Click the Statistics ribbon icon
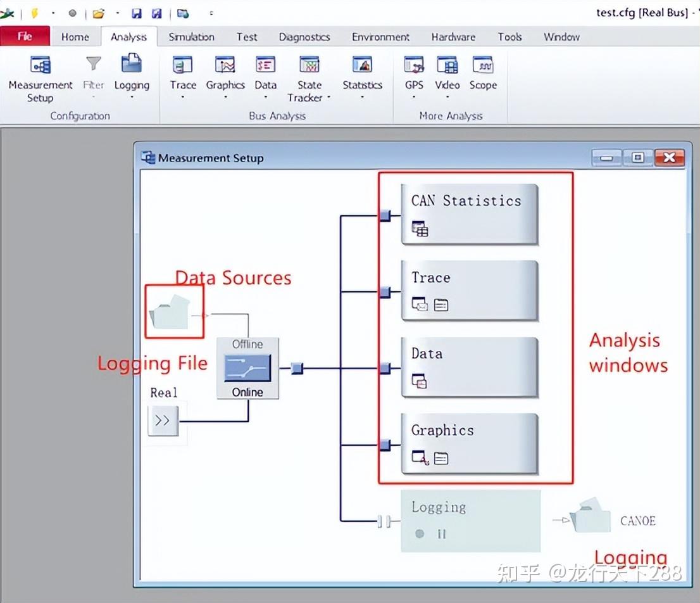Viewport: 700px width, 603px height. (x=362, y=65)
